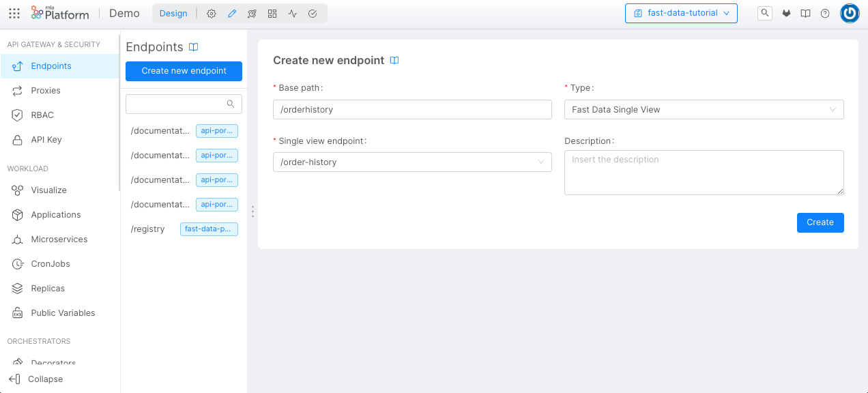868x393 pixels.
Task: Click the Description text area
Action: [704, 173]
